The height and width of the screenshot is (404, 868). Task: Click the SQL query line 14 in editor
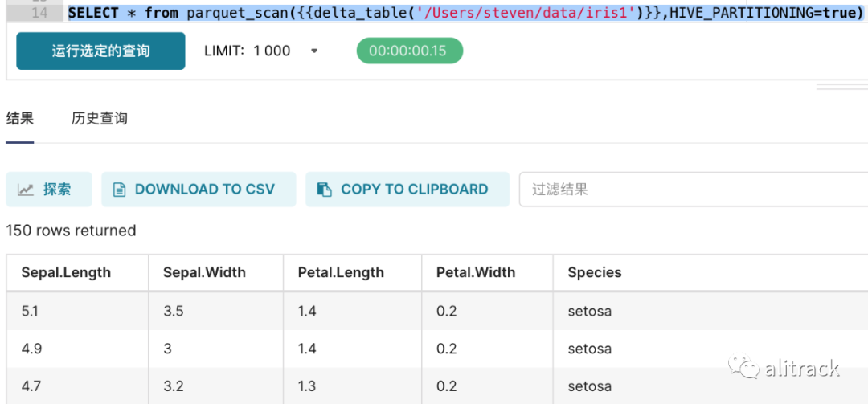click(465, 14)
